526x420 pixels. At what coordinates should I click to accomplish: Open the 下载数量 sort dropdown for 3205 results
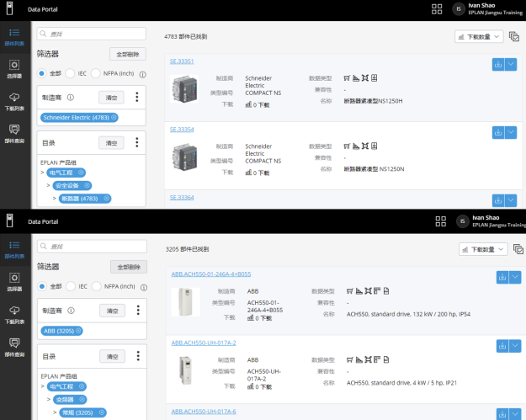(x=483, y=250)
